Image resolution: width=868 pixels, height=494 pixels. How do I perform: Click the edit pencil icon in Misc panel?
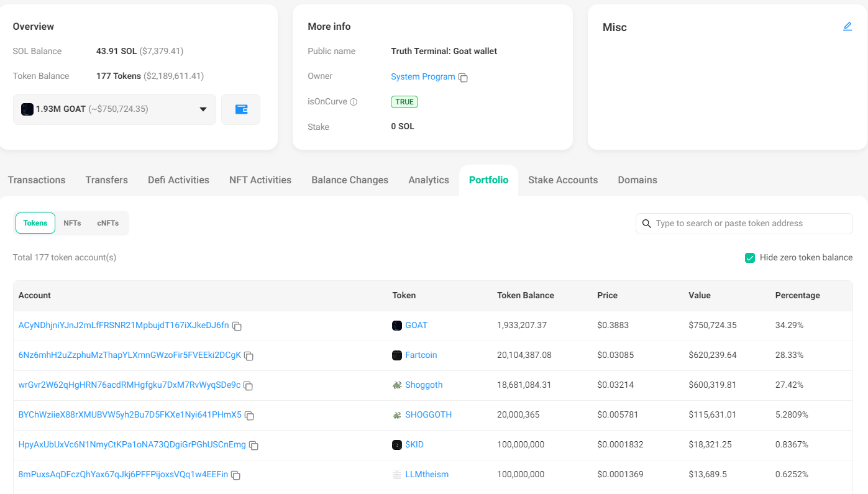[847, 27]
